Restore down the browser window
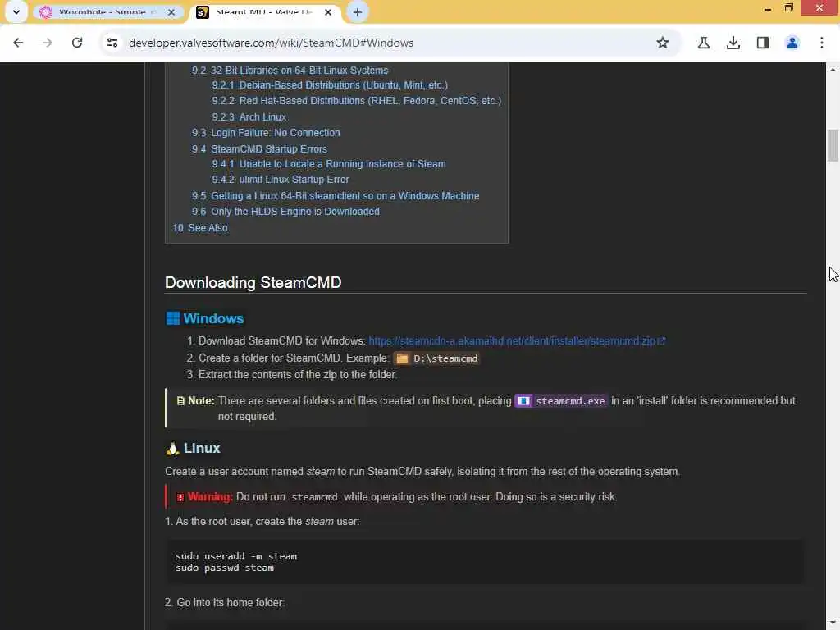 [x=788, y=8]
